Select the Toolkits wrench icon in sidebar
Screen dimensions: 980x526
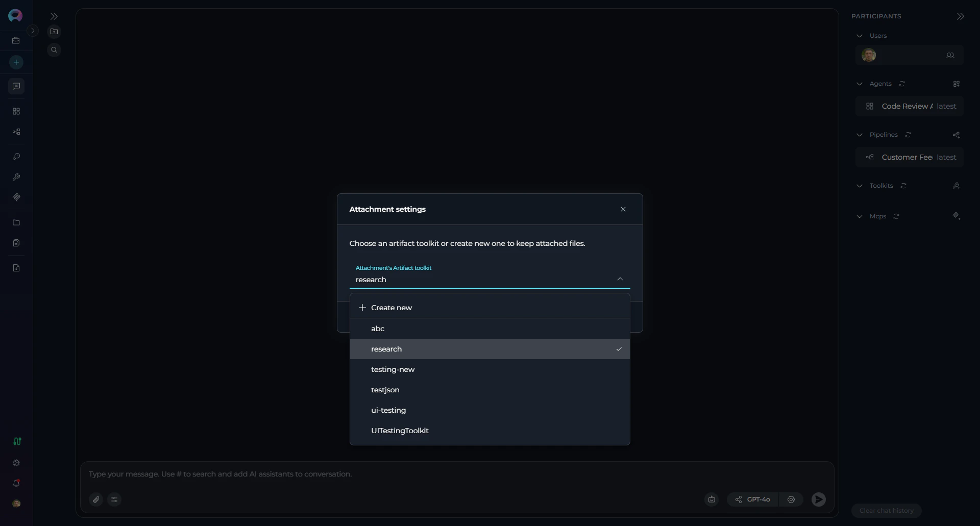coord(16,177)
